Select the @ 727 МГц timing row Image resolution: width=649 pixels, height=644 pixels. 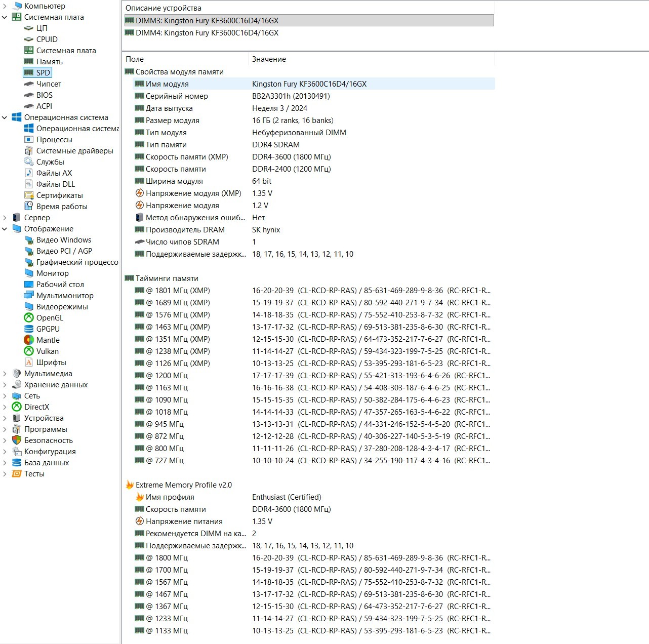(x=314, y=460)
